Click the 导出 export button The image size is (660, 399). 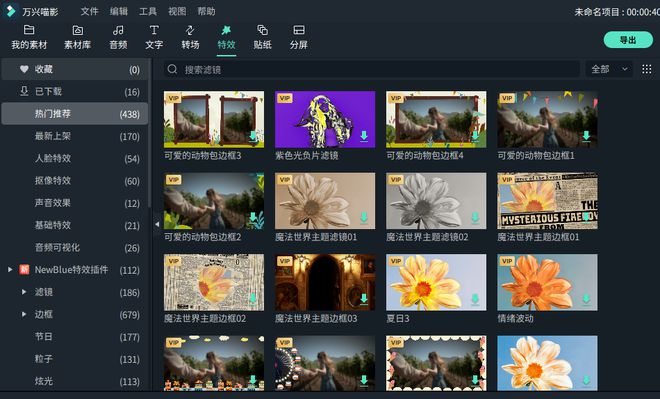tap(628, 40)
